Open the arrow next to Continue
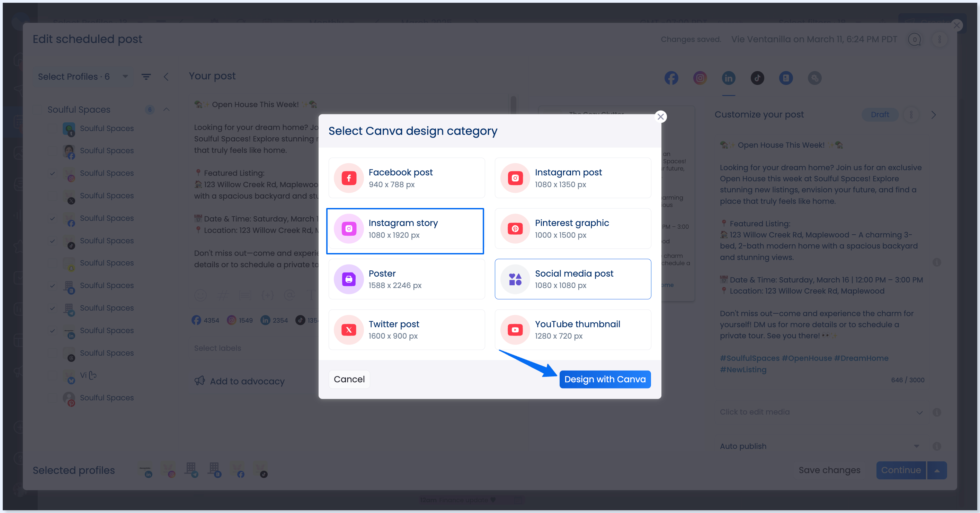The image size is (980, 513). (937, 471)
